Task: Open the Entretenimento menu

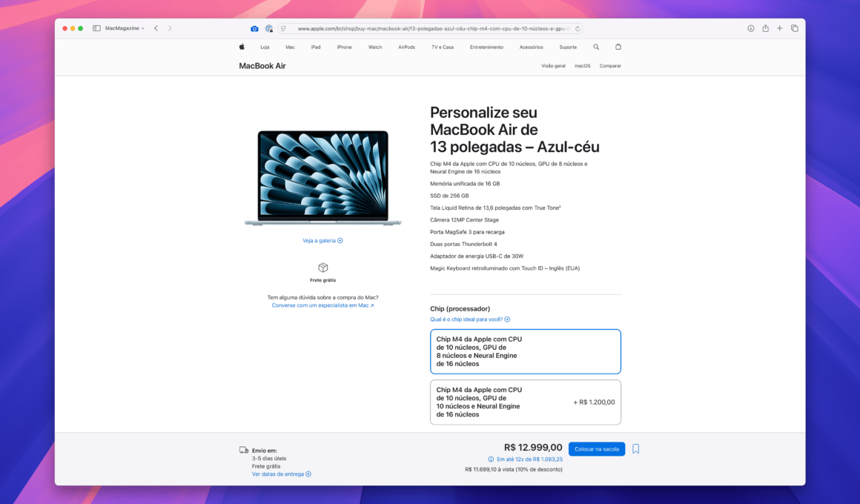Action: point(486,47)
